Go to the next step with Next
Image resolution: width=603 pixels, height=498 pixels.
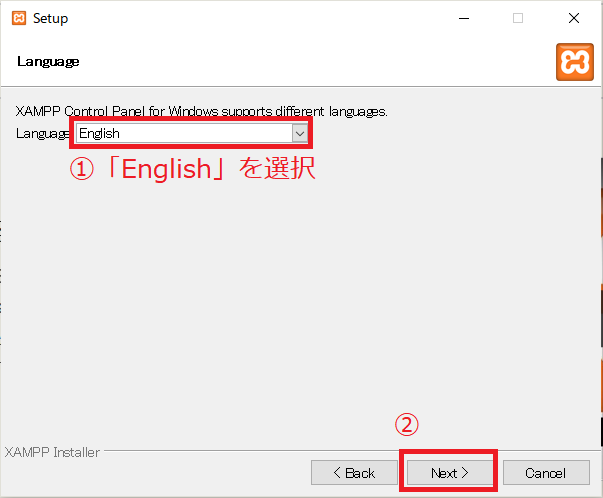(x=449, y=473)
